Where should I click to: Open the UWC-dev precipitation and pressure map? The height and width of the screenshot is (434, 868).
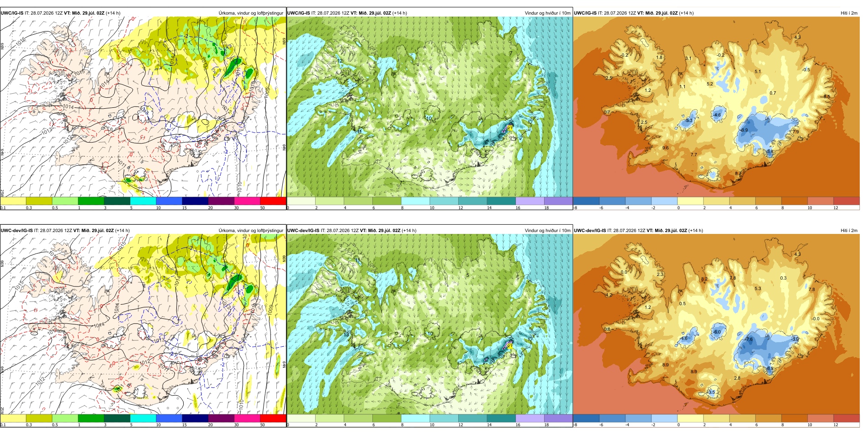coord(143,326)
